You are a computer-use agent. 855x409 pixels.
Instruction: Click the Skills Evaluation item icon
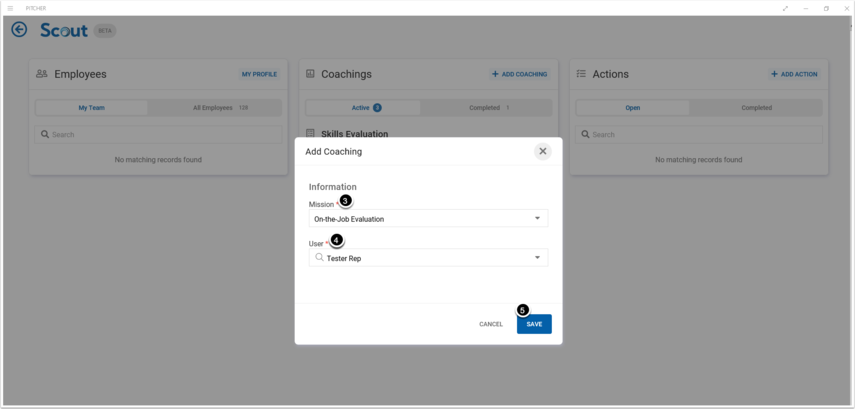pyautogui.click(x=310, y=133)
